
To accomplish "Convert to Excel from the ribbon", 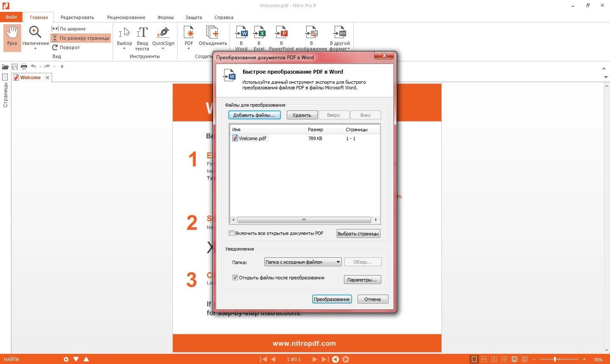I will click(259, 33).
